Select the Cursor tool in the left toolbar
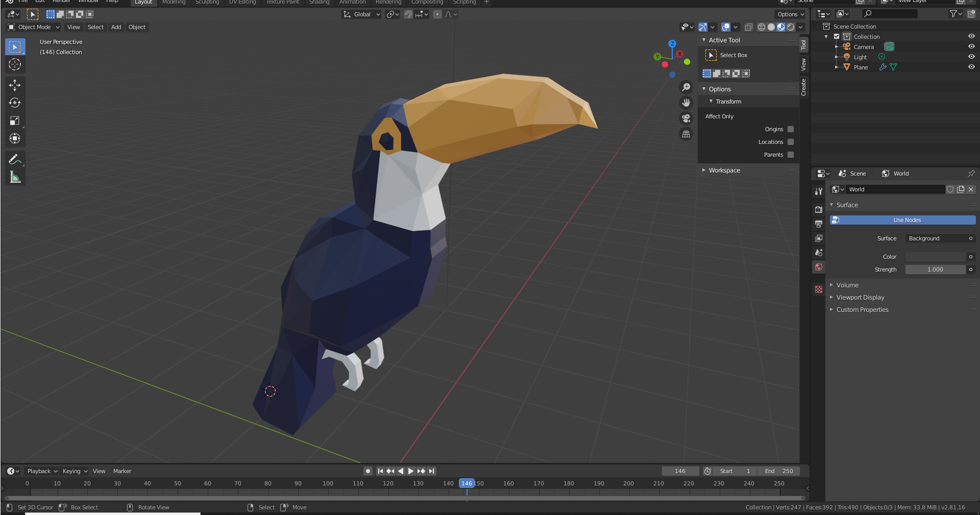The height and width of the screenshot is (515, 980). point(15,64)
